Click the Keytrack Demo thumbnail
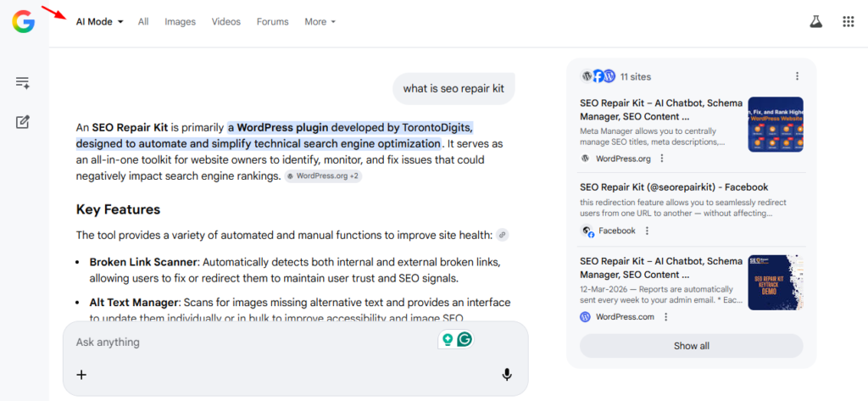Image resolution: width=868 pixels, height=401 pixels. [776, 282]
